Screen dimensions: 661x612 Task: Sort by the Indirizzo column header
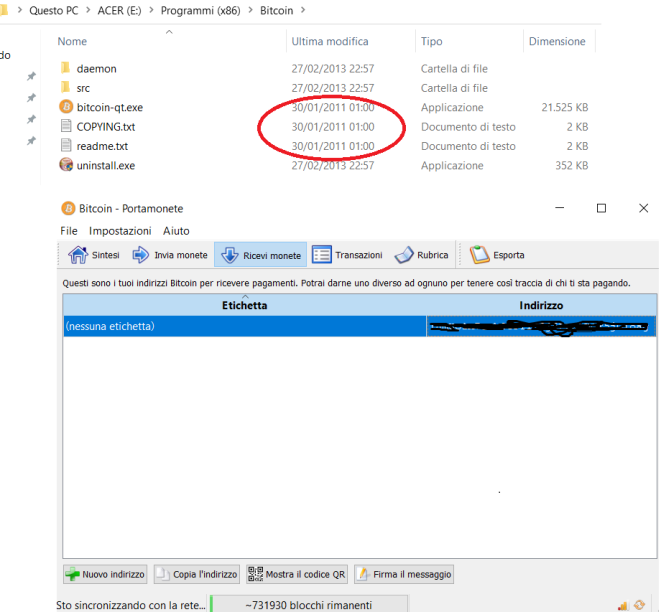tap(541, 305)
